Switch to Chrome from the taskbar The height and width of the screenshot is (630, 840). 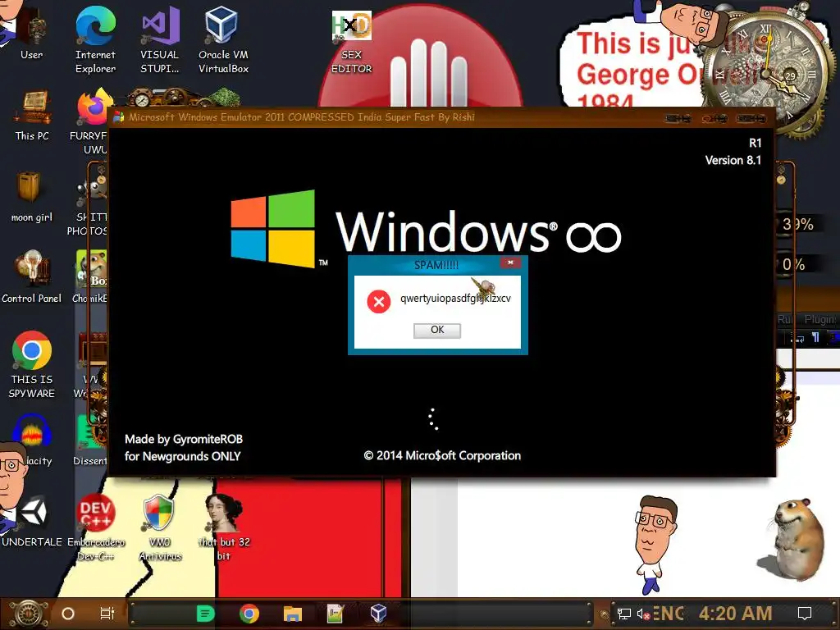point(249,614)
